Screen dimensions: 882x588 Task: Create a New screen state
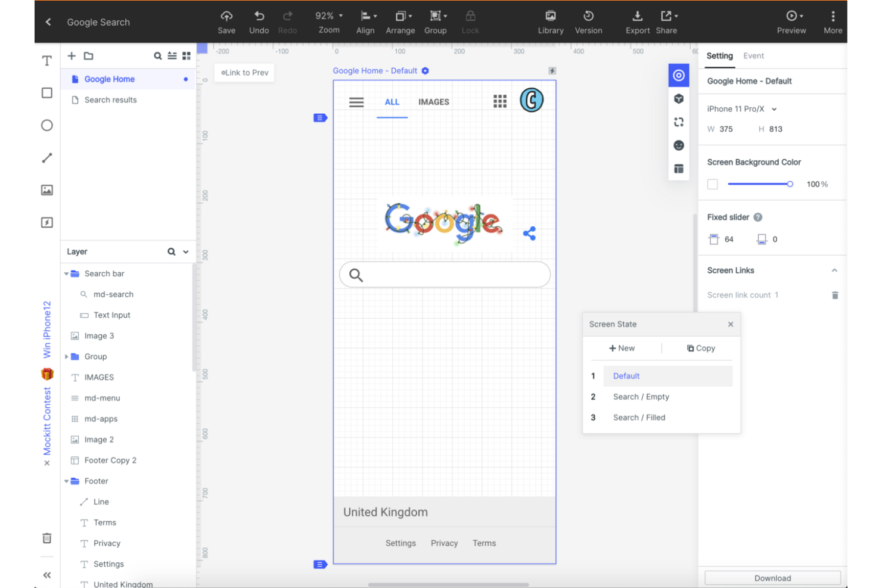click(x=622, y=348)
